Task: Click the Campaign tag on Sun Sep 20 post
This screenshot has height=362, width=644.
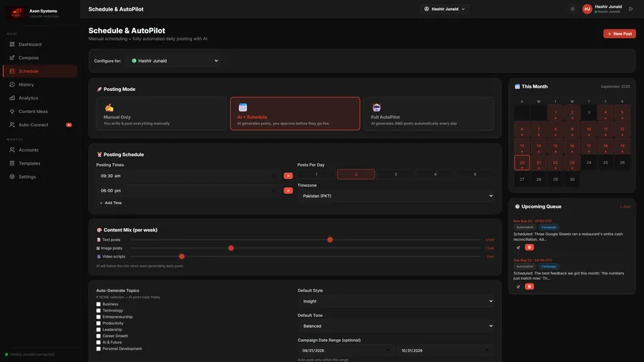Action: click(549, 228)
